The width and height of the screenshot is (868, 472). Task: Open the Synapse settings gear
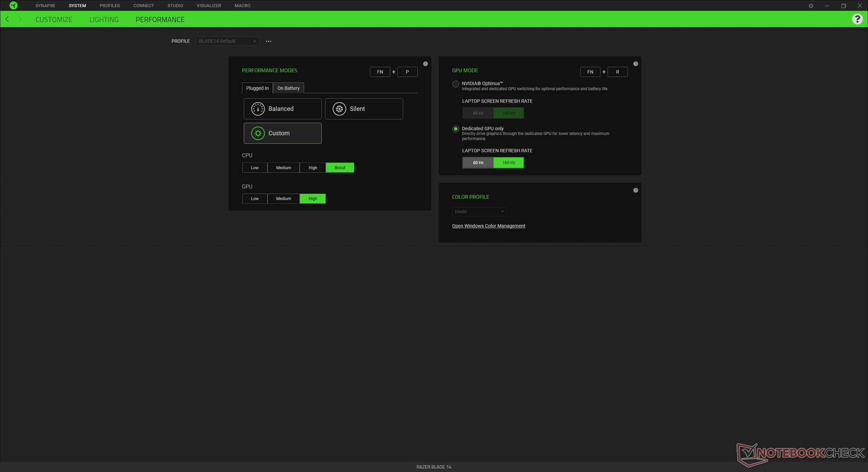[x=811, y=6]
